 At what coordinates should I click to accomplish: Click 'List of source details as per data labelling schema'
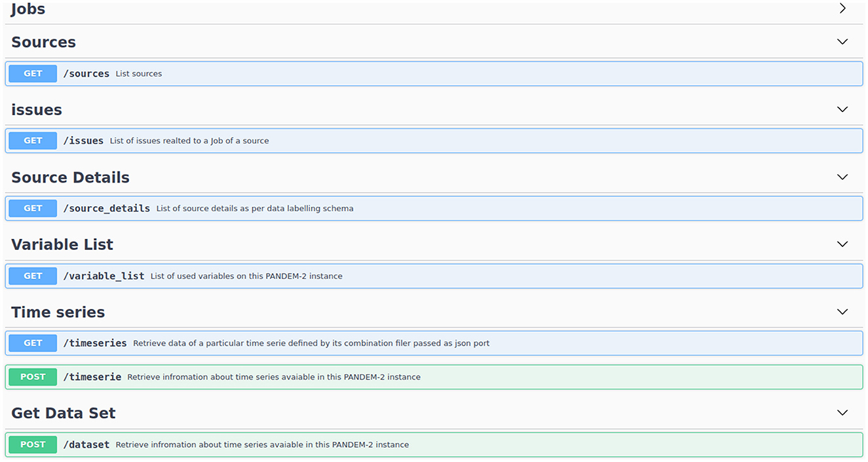pyautogui.click(x=255, y=208)
